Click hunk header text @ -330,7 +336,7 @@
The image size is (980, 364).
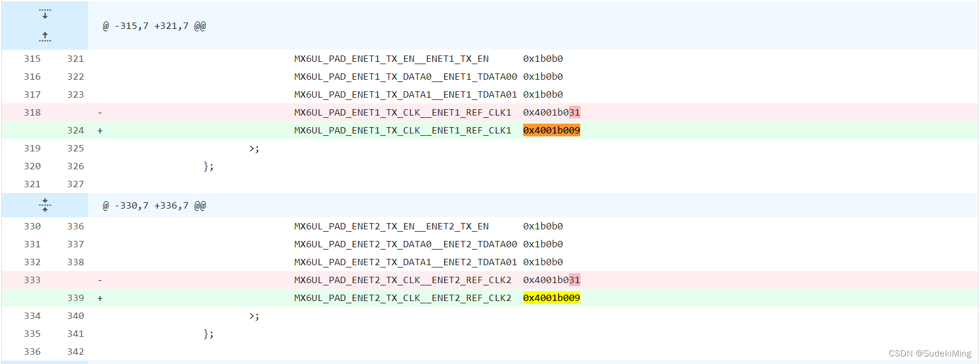(154, 206)
